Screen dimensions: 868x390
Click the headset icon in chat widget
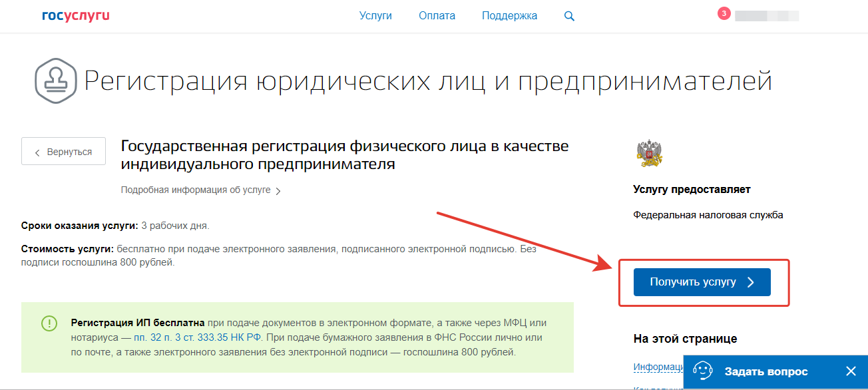(703, 371)
